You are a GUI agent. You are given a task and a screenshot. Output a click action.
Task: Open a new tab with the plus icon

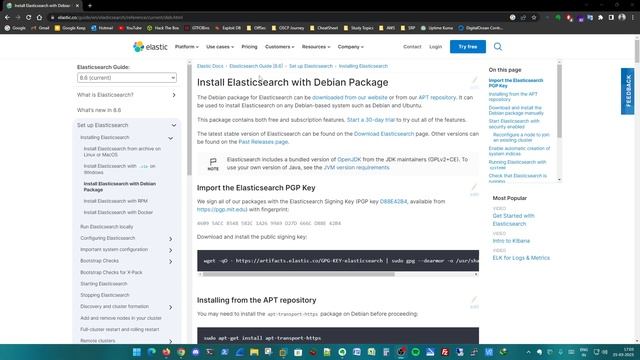(x=90, y=6)
